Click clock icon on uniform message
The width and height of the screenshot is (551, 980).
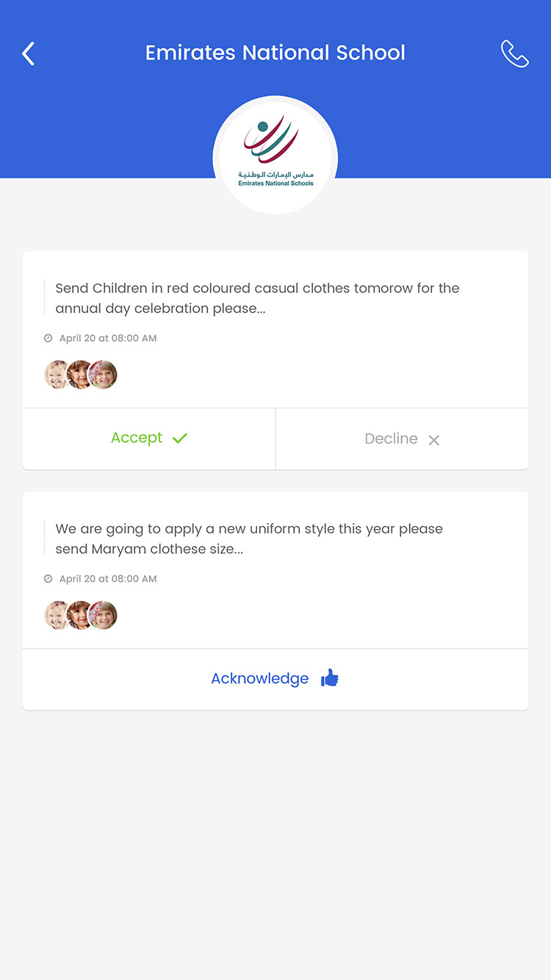(x=48, y=579)
